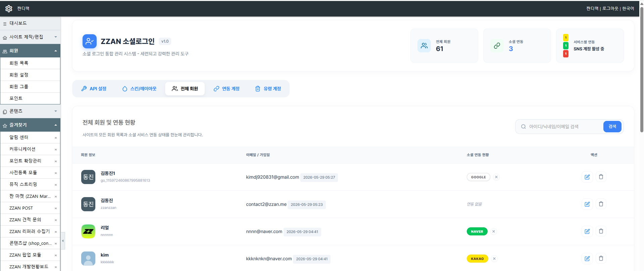Focus the 아이디/닉네임/이메일 검색 input

564,127
